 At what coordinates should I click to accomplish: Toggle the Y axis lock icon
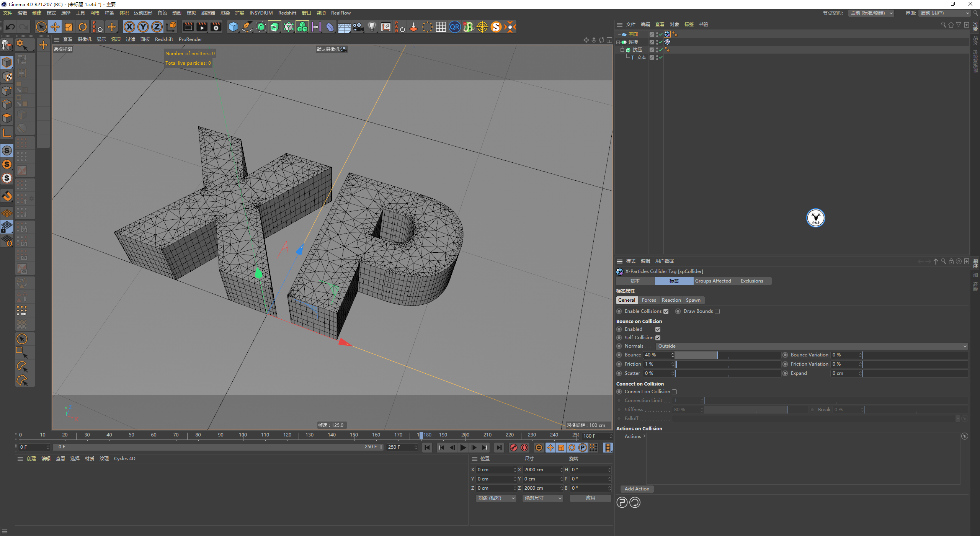point(143,27)
